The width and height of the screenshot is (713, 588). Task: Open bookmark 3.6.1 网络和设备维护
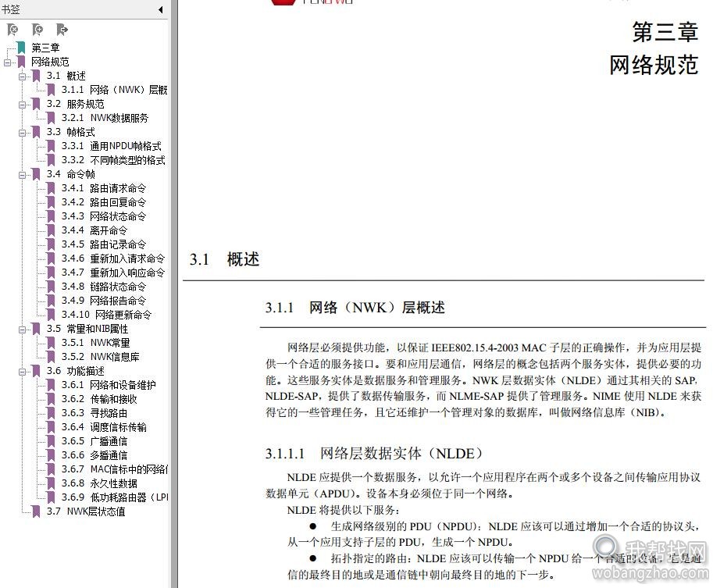coord(109,385)
